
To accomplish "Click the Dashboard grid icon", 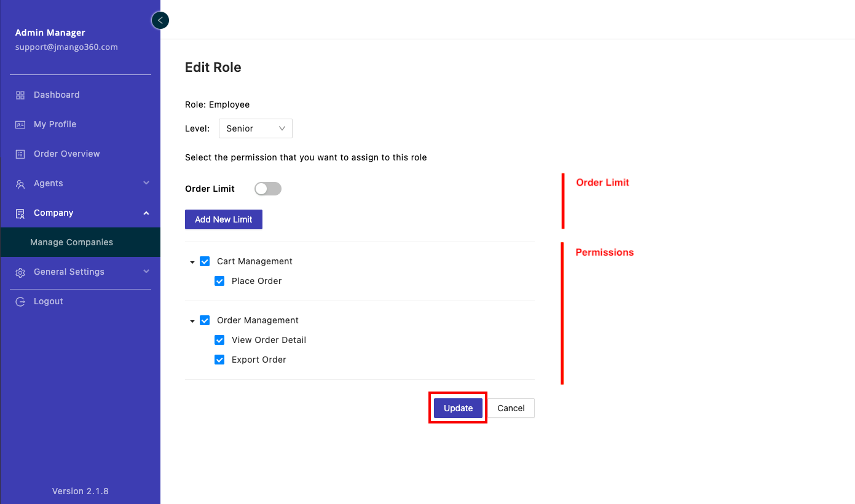I will (x=20, y=95).
